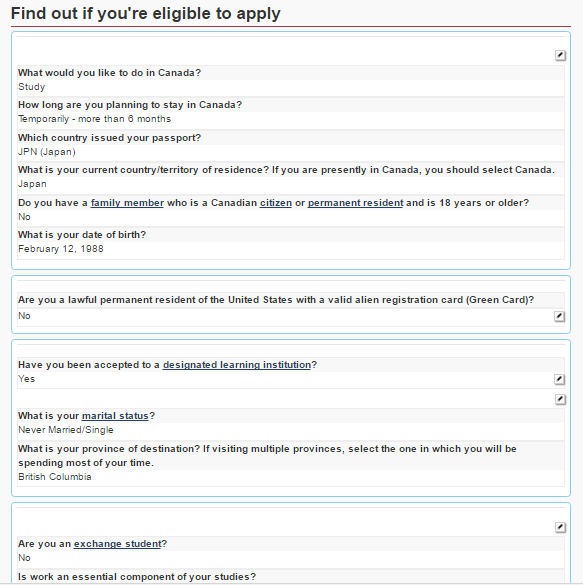Screen dimensions: 583x585
Task: Click the 'Find out if you're eligible to apply' heading
Action: click(145, 13)
